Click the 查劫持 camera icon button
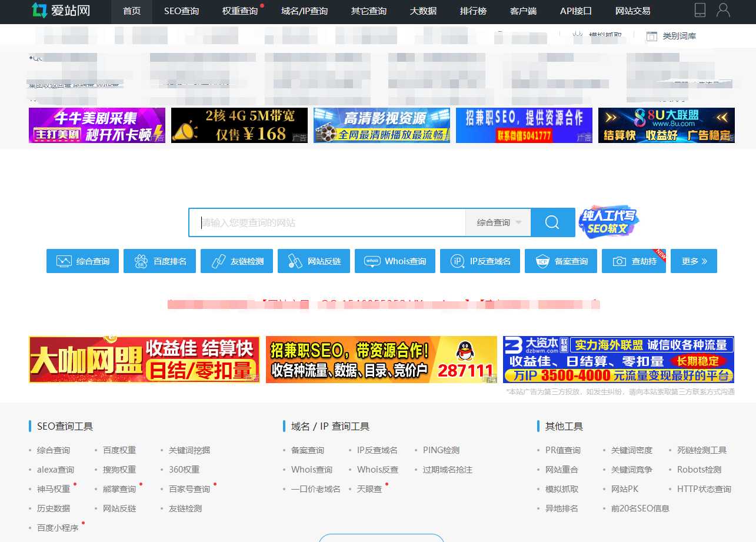 pos(634,261)
